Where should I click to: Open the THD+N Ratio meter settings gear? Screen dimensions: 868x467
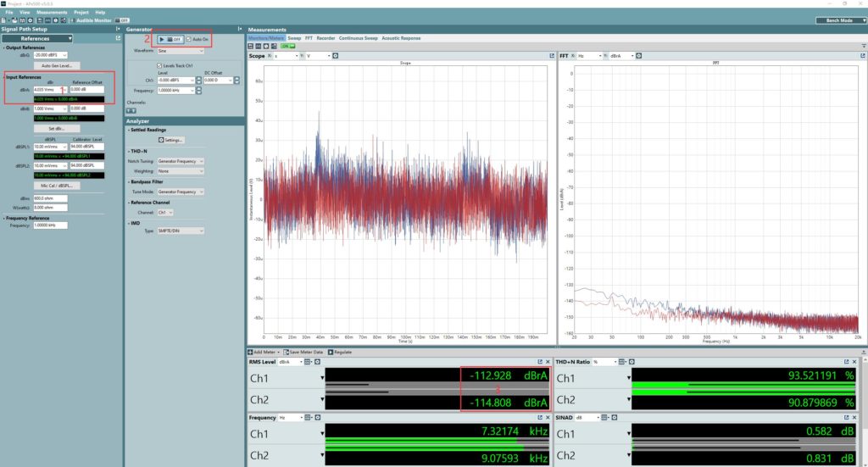click(632, 362)
